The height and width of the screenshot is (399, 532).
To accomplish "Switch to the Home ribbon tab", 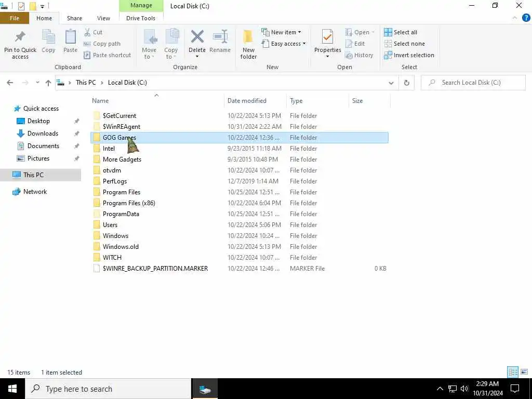I will (x=44, y=18).
